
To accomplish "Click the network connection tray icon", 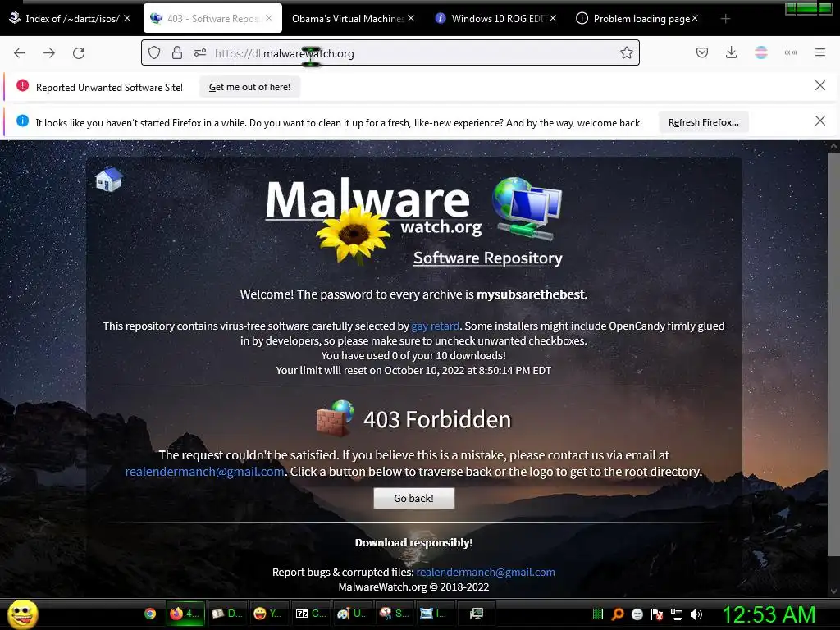I will point(677,614).
